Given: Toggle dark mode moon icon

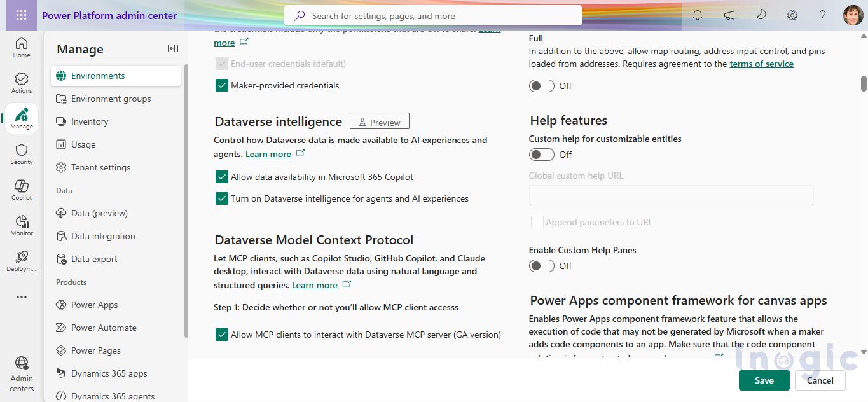Looking at the screenshot, I should point(761,15).
